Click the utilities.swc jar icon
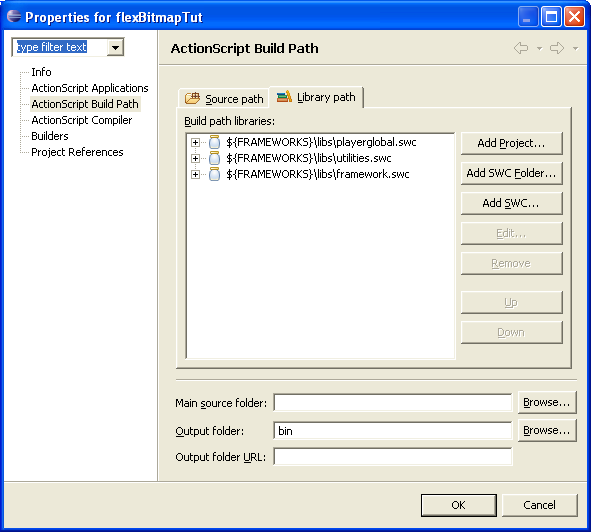The width and height of the screenshot is (591, 532). point(214,158)
